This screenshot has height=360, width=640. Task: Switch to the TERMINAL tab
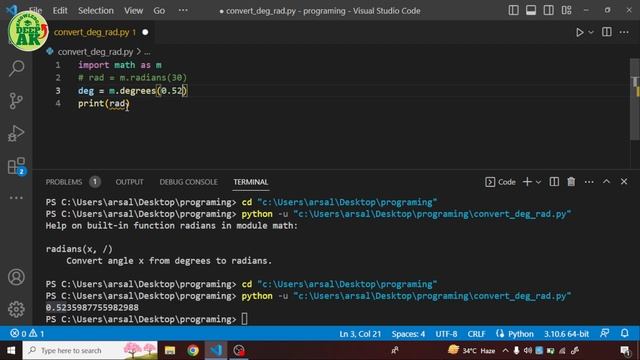[251, 182]
